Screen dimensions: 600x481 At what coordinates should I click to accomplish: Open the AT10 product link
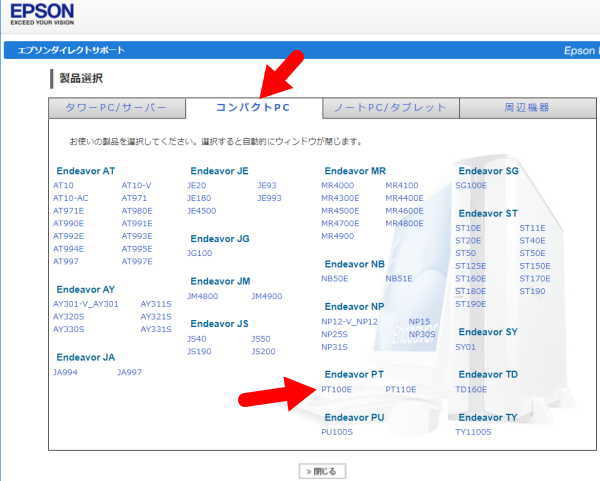pos(63,186)
